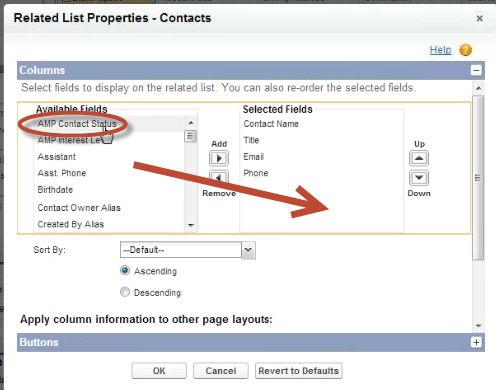The height and width of the screenshot is (390, 496).
Task: Expand the Buttons section with the plus icon
Action: click(x=476, y=342)
